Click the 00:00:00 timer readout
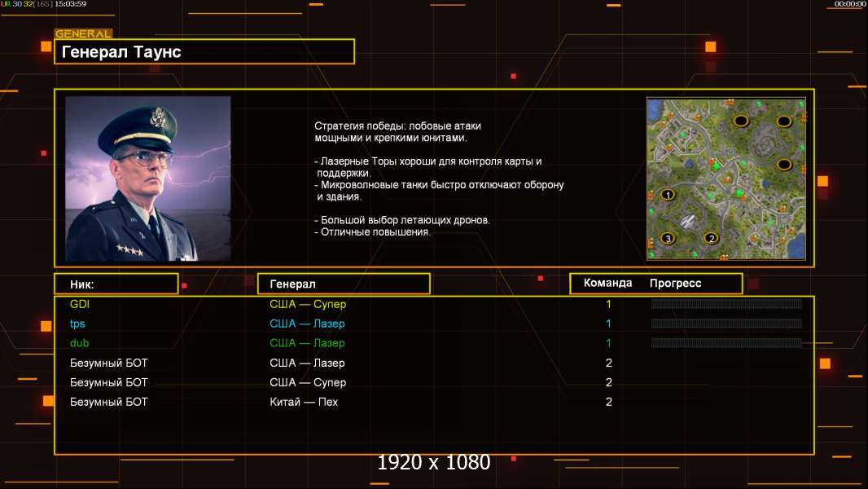The width and height of the screenshot is (868, 489). click(x=850, y=4)
